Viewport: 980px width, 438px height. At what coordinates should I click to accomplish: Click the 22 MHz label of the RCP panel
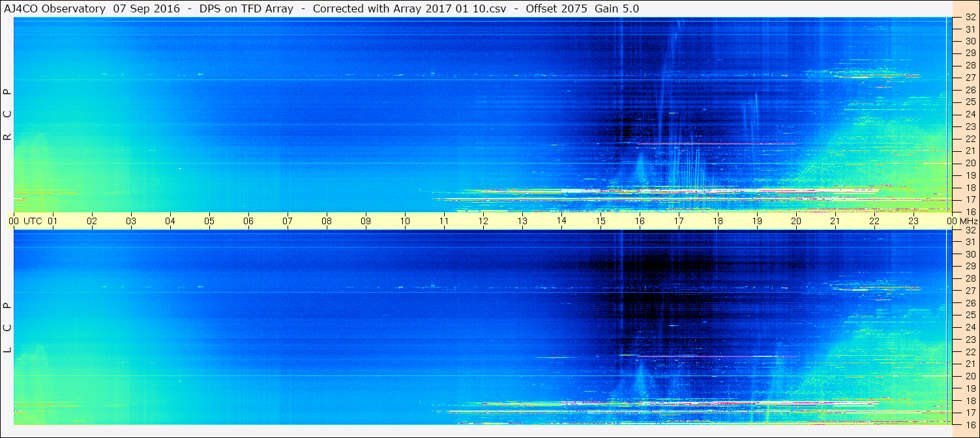970,138
